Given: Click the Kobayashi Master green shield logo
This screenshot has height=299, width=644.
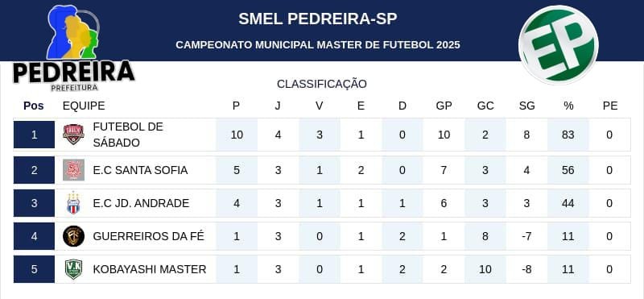Looking at the screenshot, I should [73, 269].
